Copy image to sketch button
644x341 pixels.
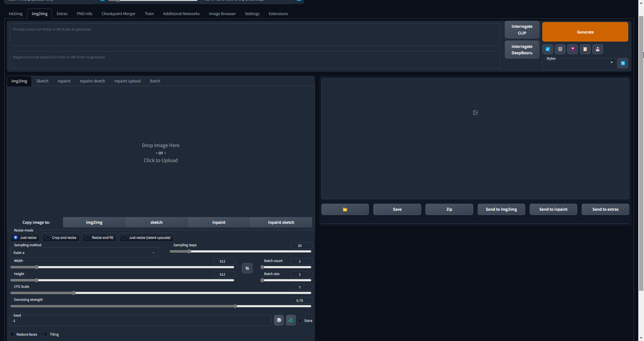tap(156, 222)
